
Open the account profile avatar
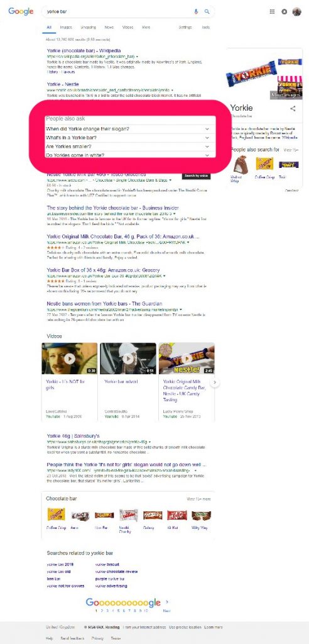(296, 11)
